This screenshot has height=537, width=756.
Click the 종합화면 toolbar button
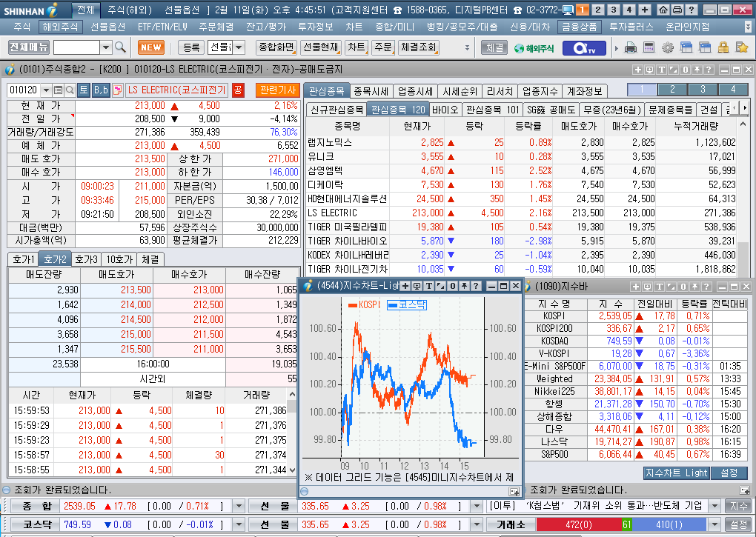(276, 47)
